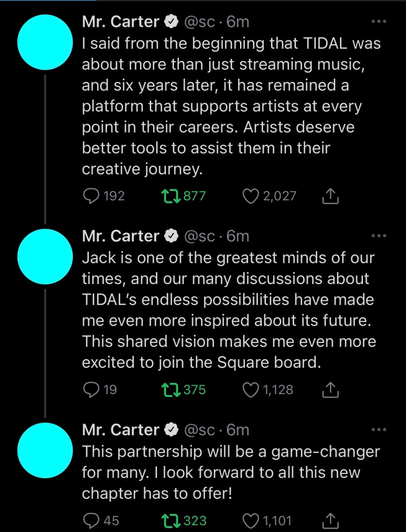Like the tweet with 1,101 likes

pyautogui.click(x=251, y=520)
